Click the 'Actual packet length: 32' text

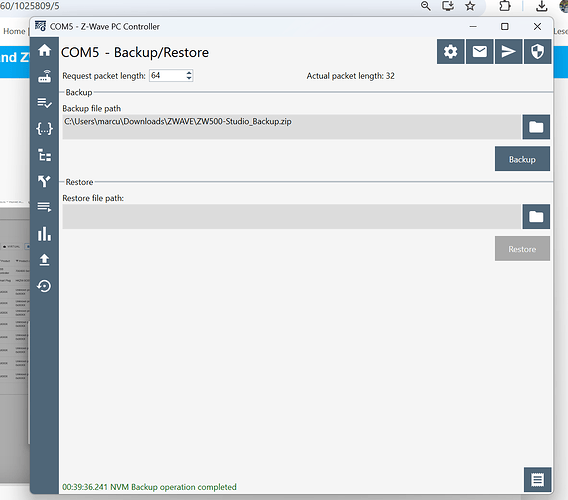pyautogui.click(x=351, y=76)
